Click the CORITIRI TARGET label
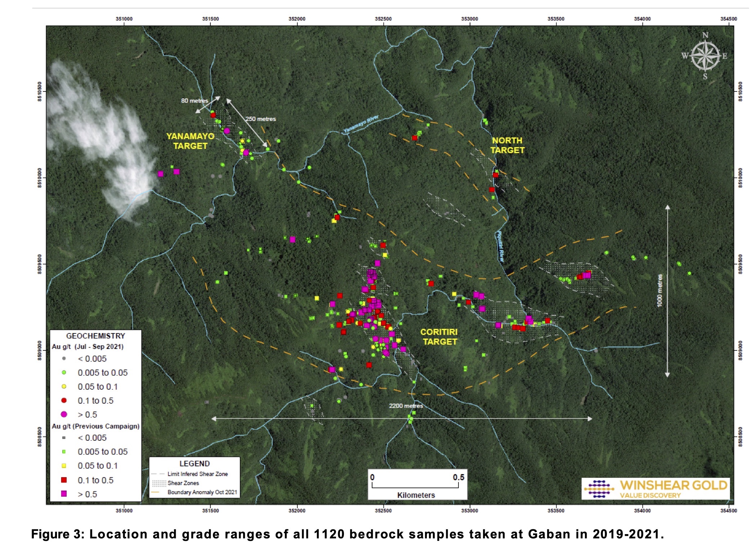 tap(439, 337)
